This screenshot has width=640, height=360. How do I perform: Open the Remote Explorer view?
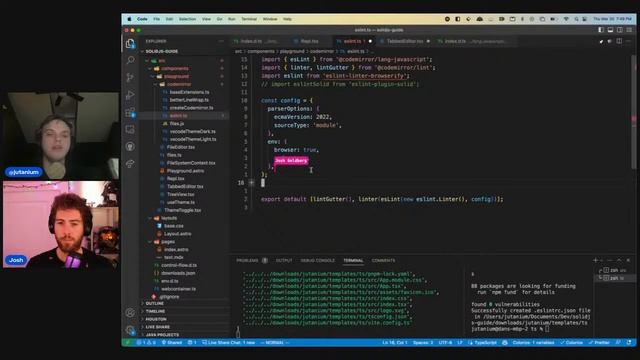point(130,130)
